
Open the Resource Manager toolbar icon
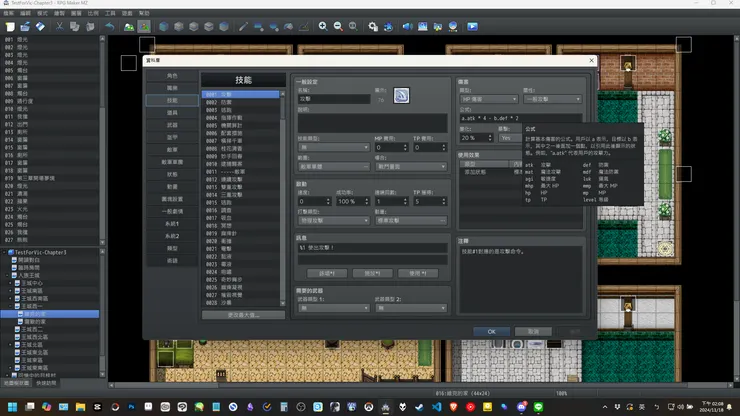click(x=437, y=26)
